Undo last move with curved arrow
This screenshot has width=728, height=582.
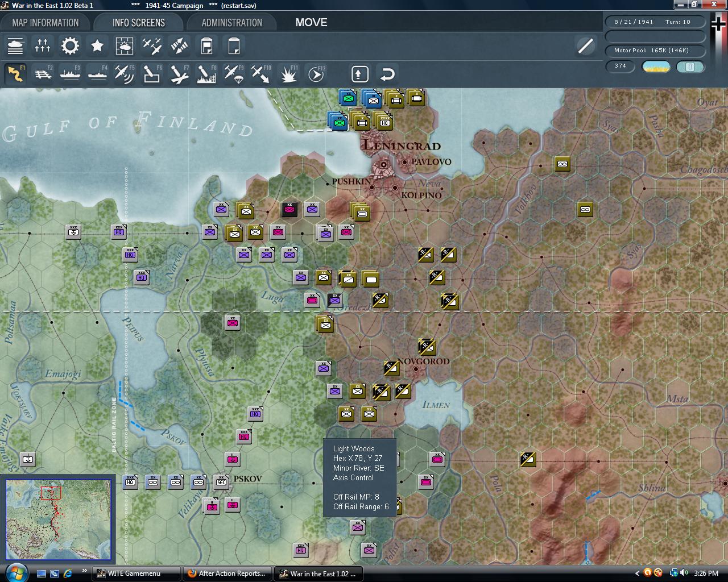tap(387, 74)
